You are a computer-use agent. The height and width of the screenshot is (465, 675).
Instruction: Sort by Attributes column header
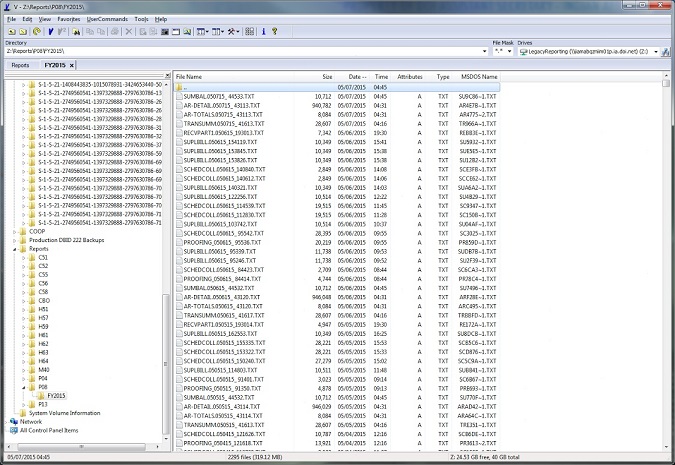(x=410, y=77)
